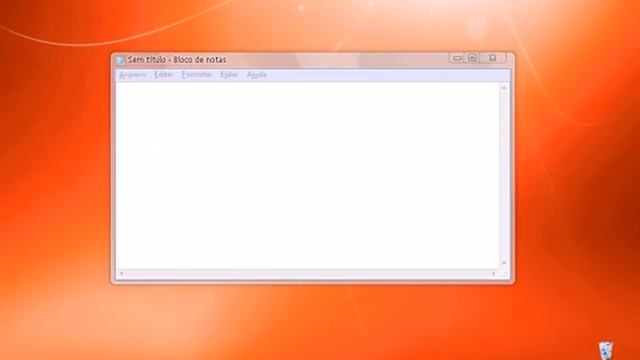Select the Recycle Bin desktop icon
640x360 pixels.
[606, 351]
